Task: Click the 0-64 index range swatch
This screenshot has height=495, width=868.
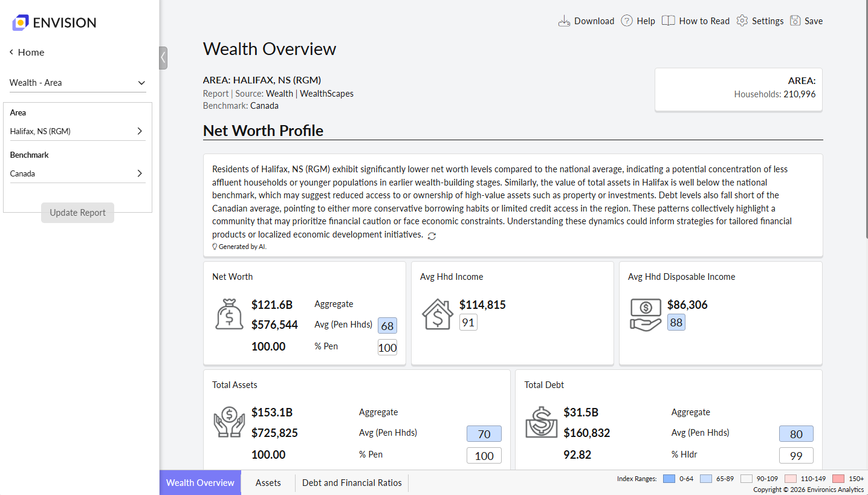Action: click(x=669, y=479)
